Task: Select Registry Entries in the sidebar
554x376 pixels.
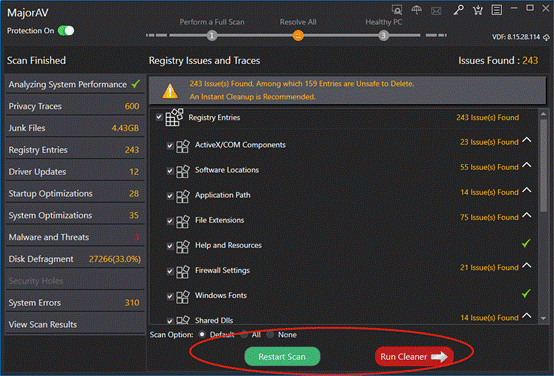Action: tap(75, 150)
